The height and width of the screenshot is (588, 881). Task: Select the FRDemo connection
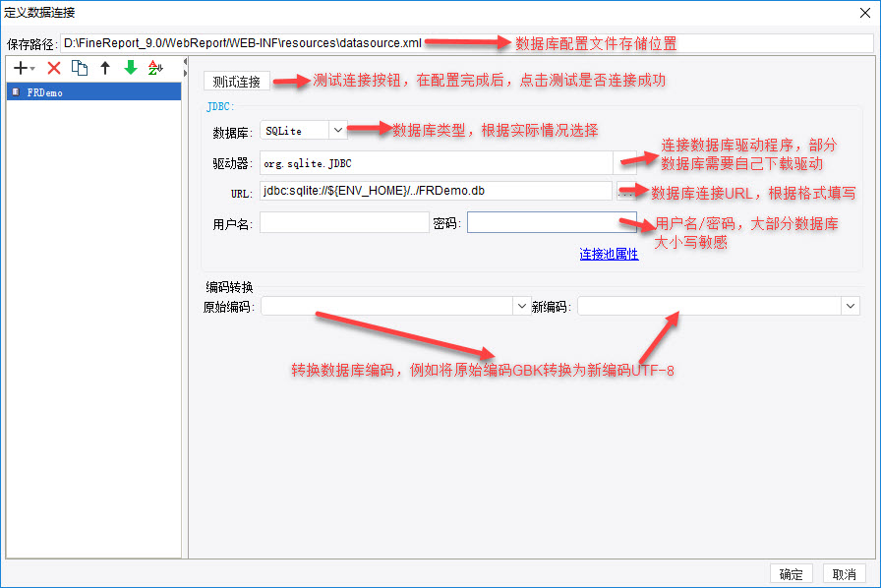93,92
